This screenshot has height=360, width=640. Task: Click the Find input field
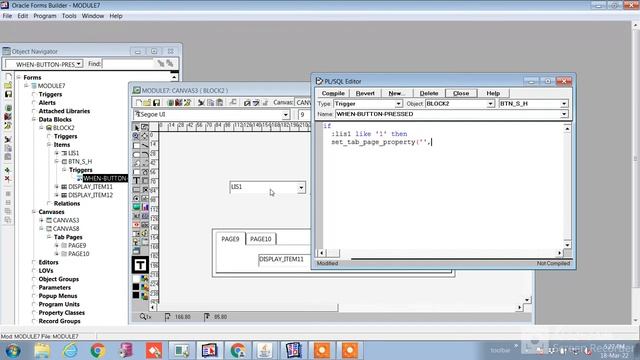(x=128, y=64)
